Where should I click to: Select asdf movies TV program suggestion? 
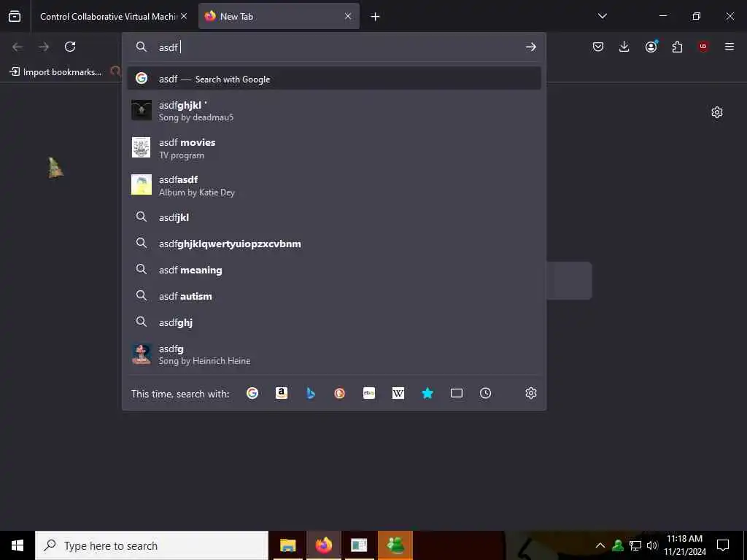pos(334,148)
